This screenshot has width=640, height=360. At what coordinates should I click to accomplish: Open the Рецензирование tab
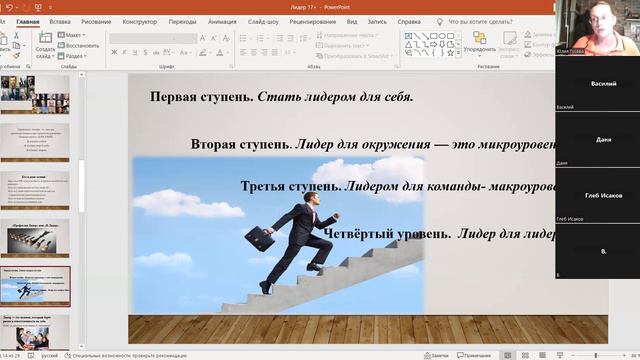click(x=313, y=22)
